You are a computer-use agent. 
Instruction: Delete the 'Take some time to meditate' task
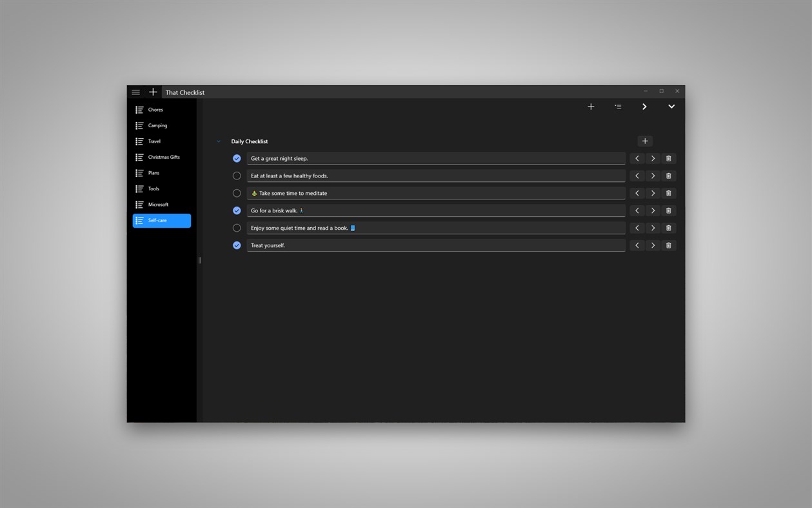(668, 193)
